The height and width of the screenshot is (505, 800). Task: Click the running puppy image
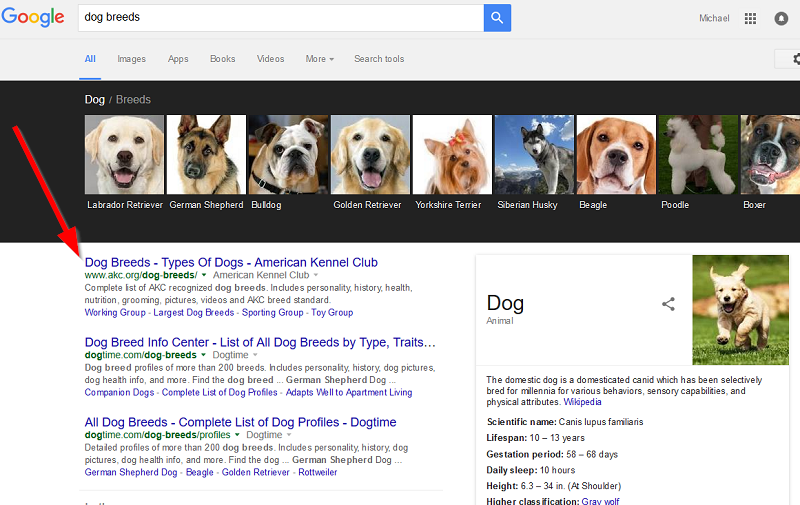(x=740, y=310)
